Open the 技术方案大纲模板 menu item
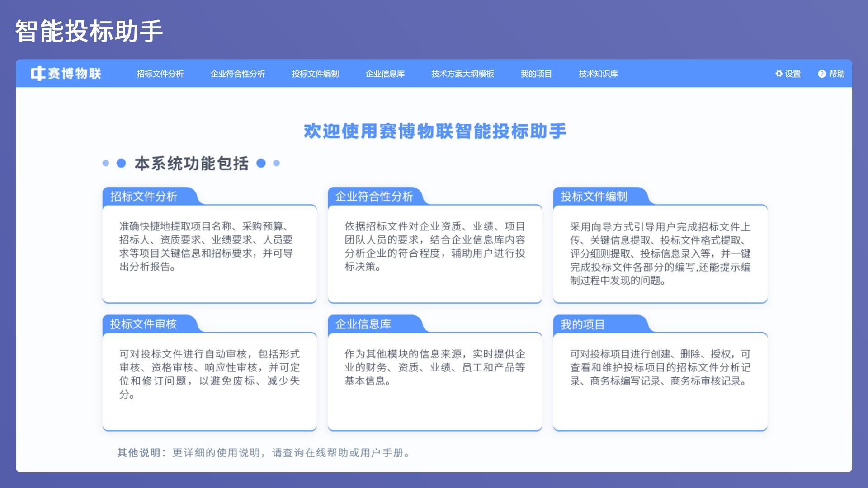The image size is (868, 488). coord(462,74)
